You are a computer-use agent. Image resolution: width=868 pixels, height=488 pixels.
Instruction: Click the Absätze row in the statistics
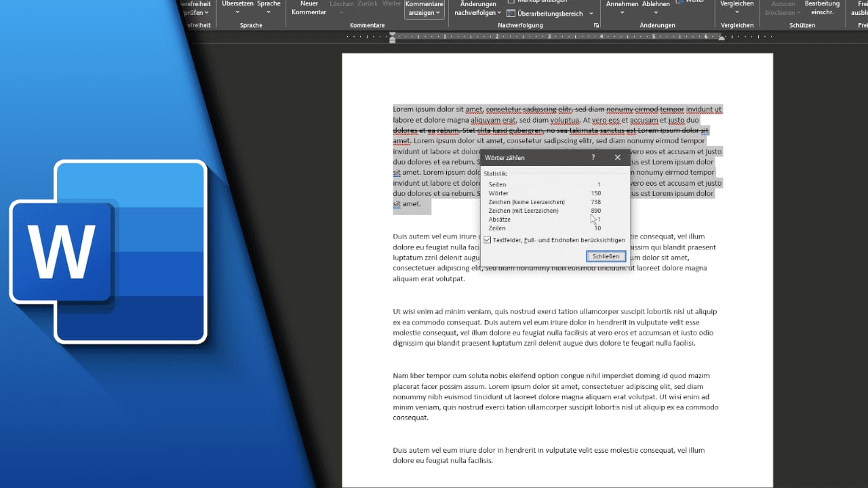click(545, 220)
